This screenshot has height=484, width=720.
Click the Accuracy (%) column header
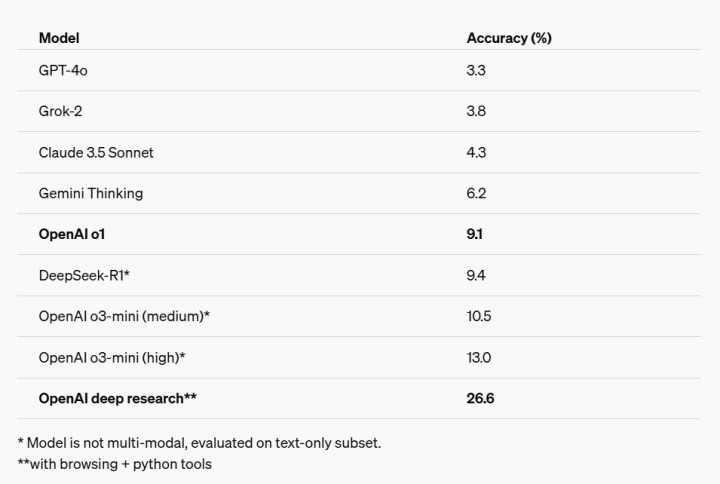(509, 38)
